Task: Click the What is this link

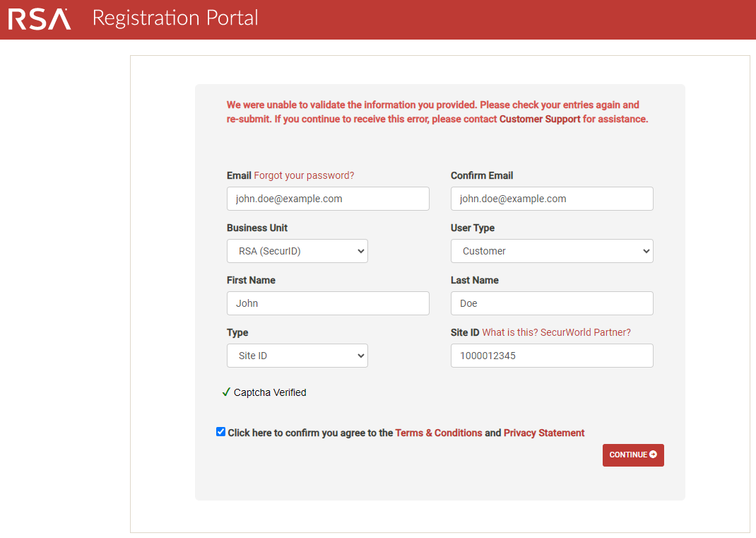Action: (x=509, y=332)
